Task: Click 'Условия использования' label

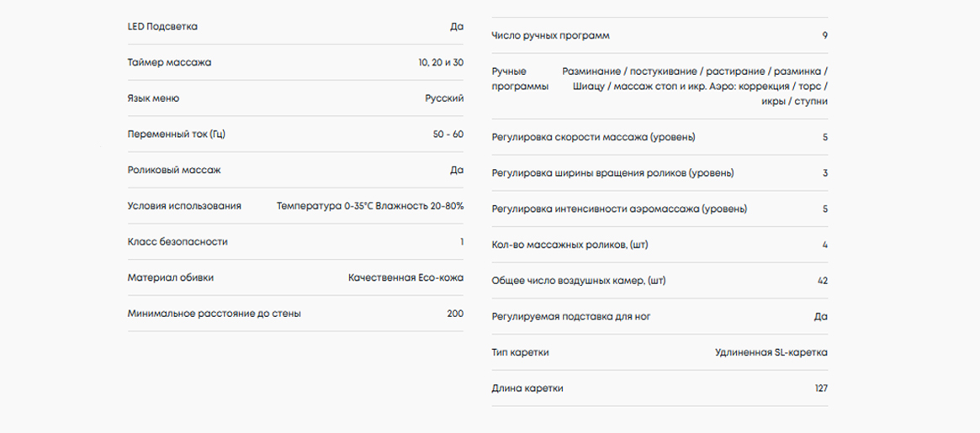Action: pos(184,206)
